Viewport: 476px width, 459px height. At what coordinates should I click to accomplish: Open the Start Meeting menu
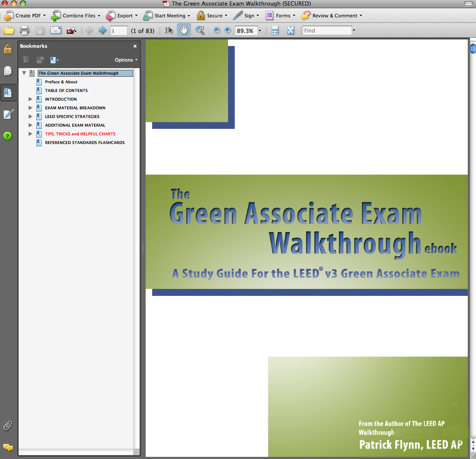coord(166,16)
